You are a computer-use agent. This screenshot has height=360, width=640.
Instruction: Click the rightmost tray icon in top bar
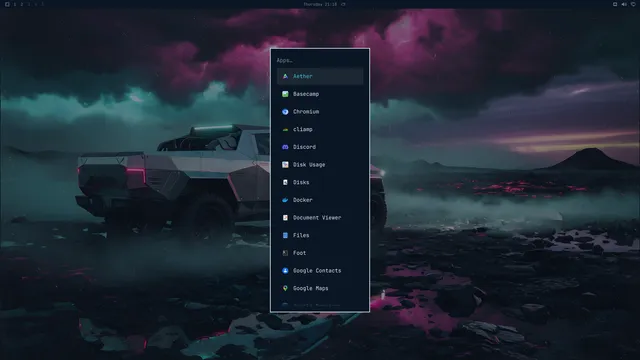633,4
